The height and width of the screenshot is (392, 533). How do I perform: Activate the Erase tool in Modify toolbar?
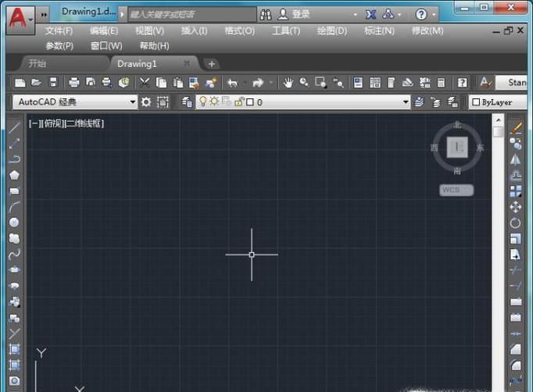(x=515, y=128)
